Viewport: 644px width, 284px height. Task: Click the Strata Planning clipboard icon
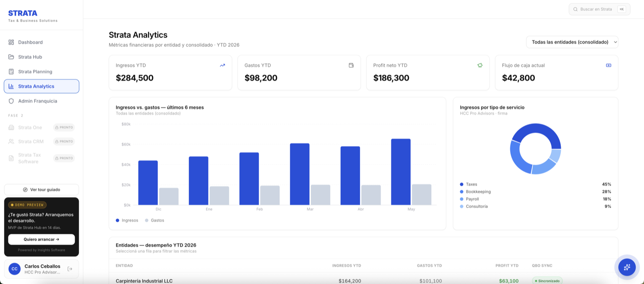point(11,72)
